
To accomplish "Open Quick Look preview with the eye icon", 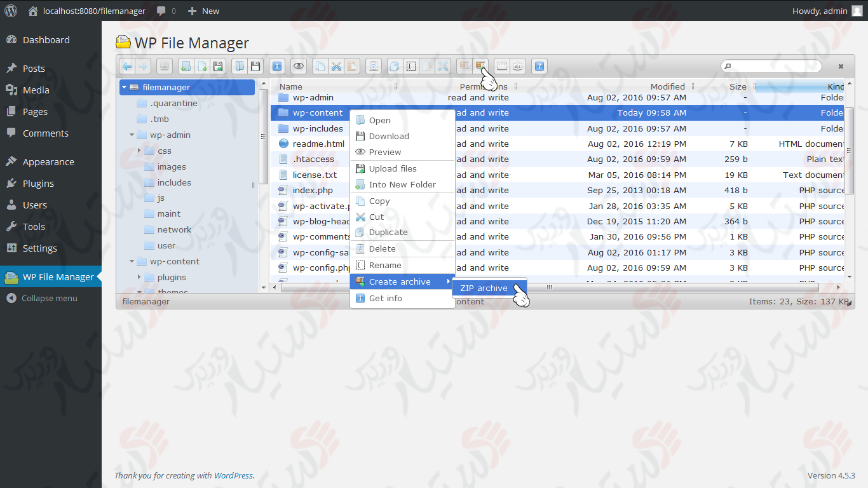I will (x=298, y=66).
